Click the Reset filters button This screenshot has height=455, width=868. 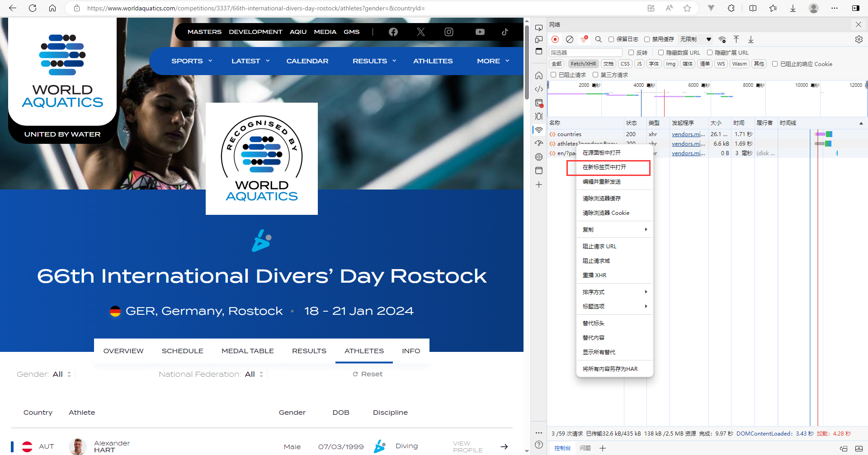click(x=368, y=374)
